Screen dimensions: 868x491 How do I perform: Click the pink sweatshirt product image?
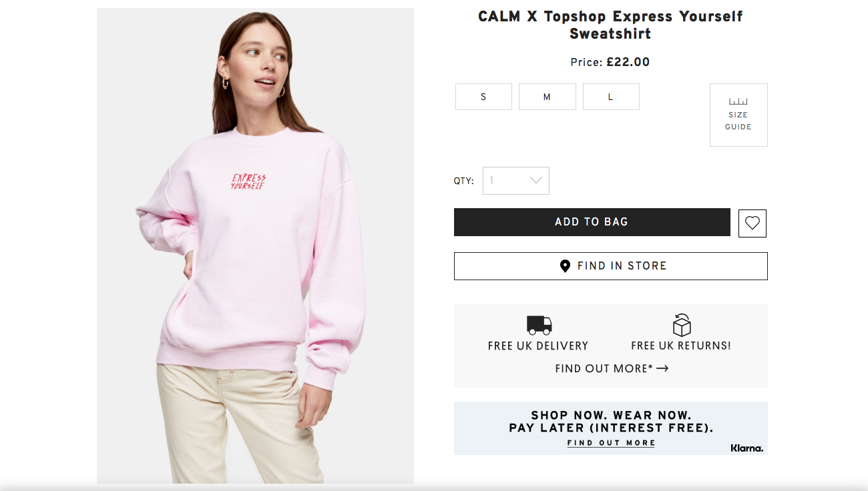(x=255, y=246)
